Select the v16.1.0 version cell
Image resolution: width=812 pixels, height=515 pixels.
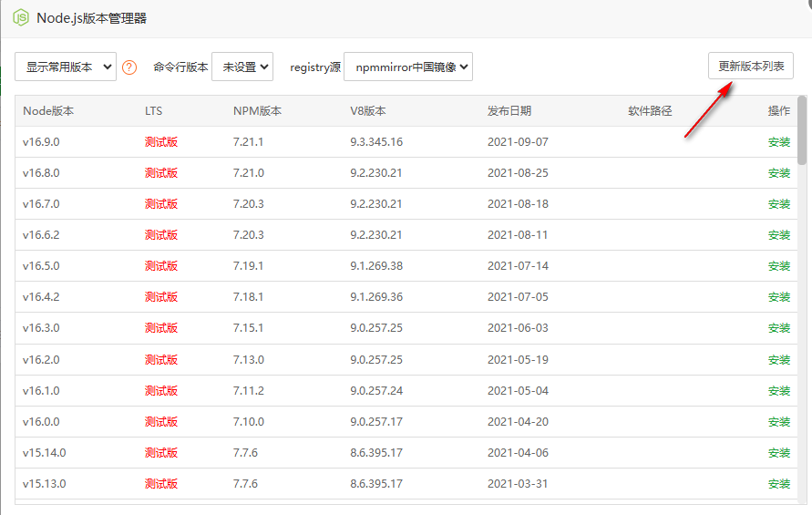coord(41,391)
